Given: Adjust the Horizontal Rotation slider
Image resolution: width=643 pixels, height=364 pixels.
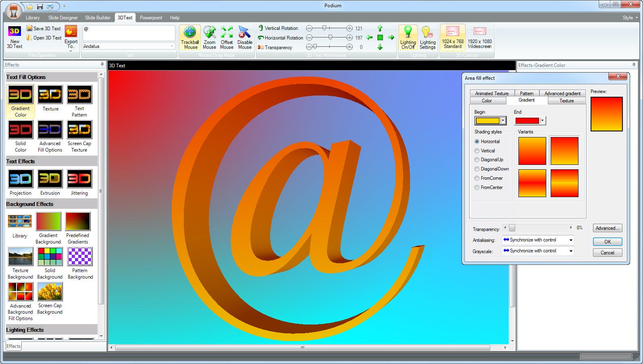Looking at the screenshot, I should click(x=329, y=37).
